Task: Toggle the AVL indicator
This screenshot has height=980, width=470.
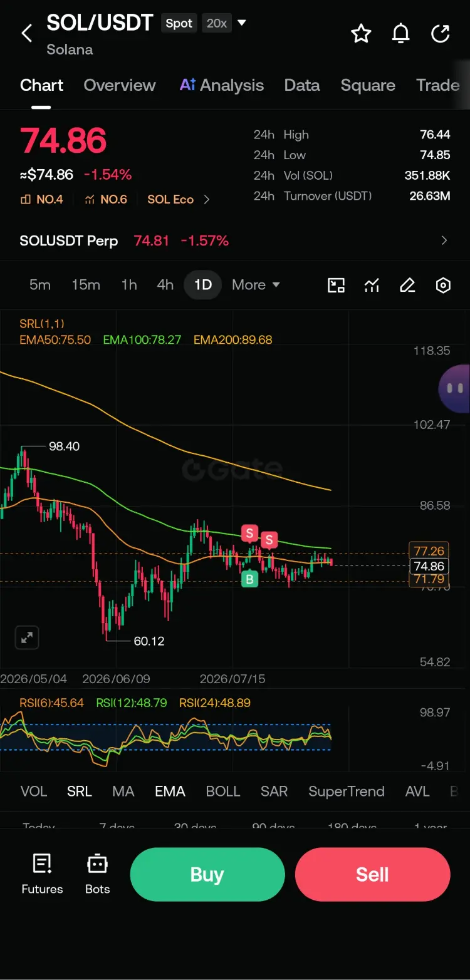Action: click(417, 792)
